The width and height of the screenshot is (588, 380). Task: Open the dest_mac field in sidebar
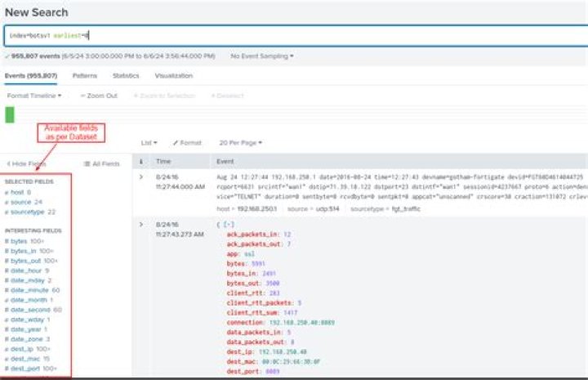tap(27, 359)
